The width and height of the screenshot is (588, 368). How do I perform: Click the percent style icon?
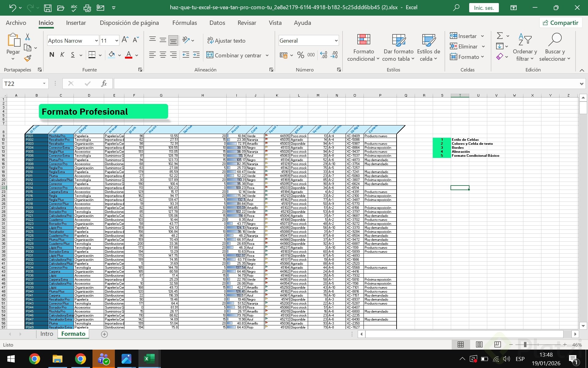pos(301,55)
